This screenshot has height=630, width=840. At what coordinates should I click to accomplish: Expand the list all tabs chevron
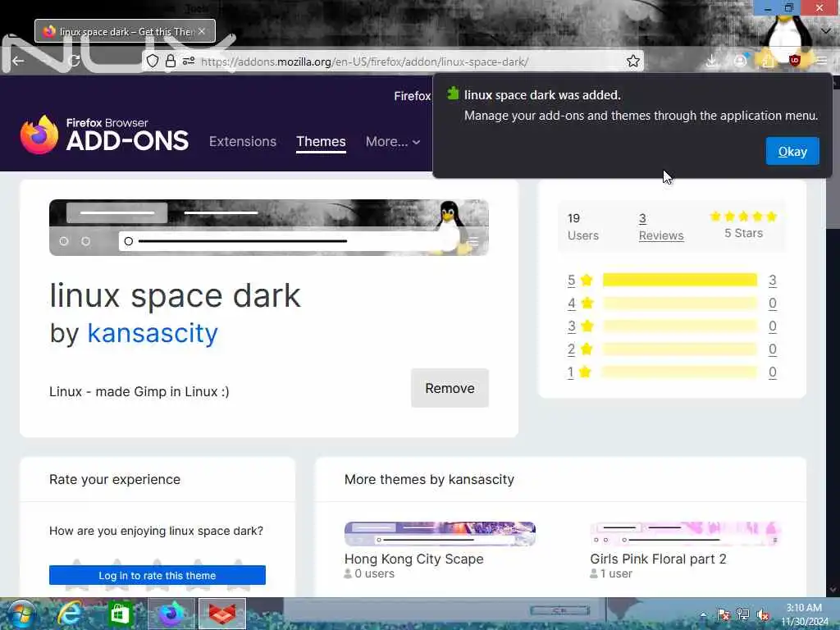[x=826, y=31]
